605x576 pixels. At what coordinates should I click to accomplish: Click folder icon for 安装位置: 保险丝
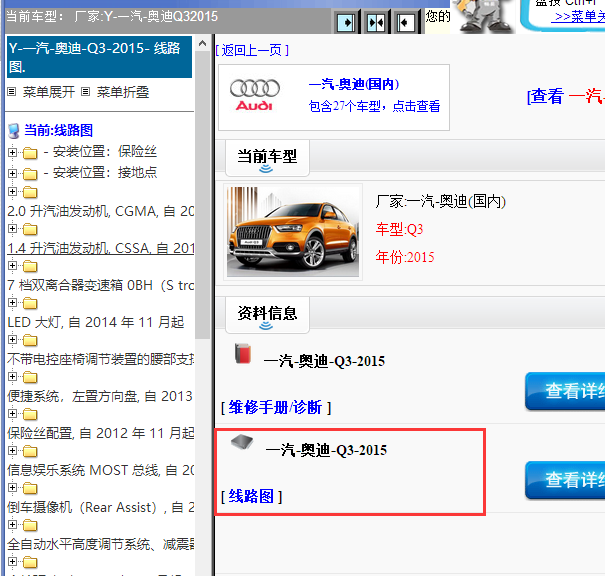[x=30, y=153]
